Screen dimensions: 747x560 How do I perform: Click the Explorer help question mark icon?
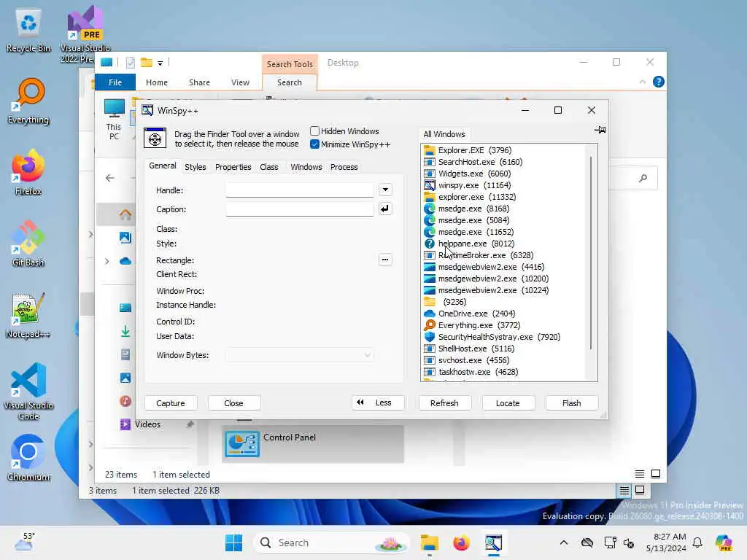(x=659, y=82)
